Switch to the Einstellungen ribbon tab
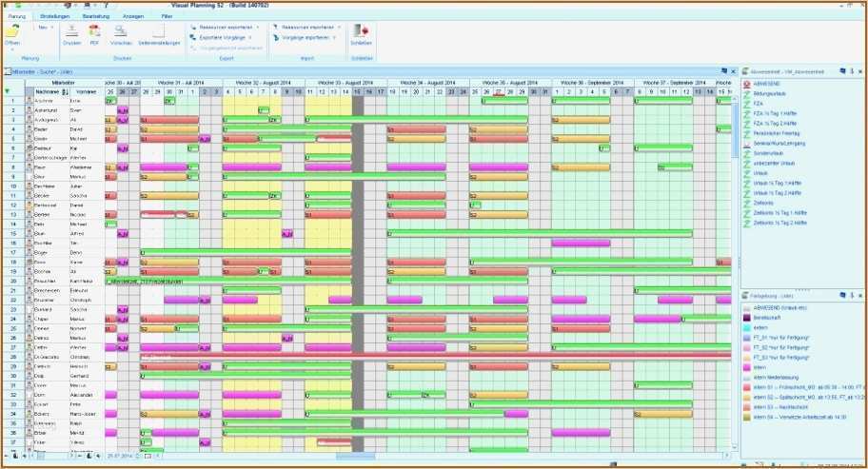 click(54, 16)
